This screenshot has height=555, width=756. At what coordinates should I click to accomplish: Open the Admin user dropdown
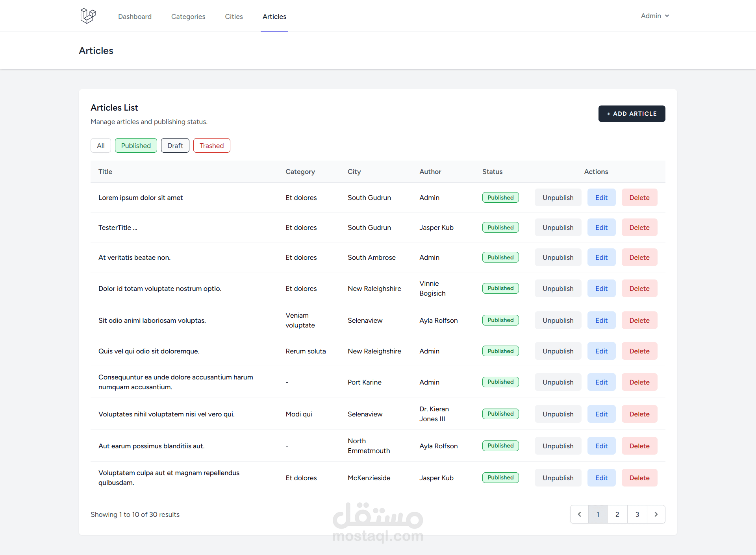click(654, 16)
